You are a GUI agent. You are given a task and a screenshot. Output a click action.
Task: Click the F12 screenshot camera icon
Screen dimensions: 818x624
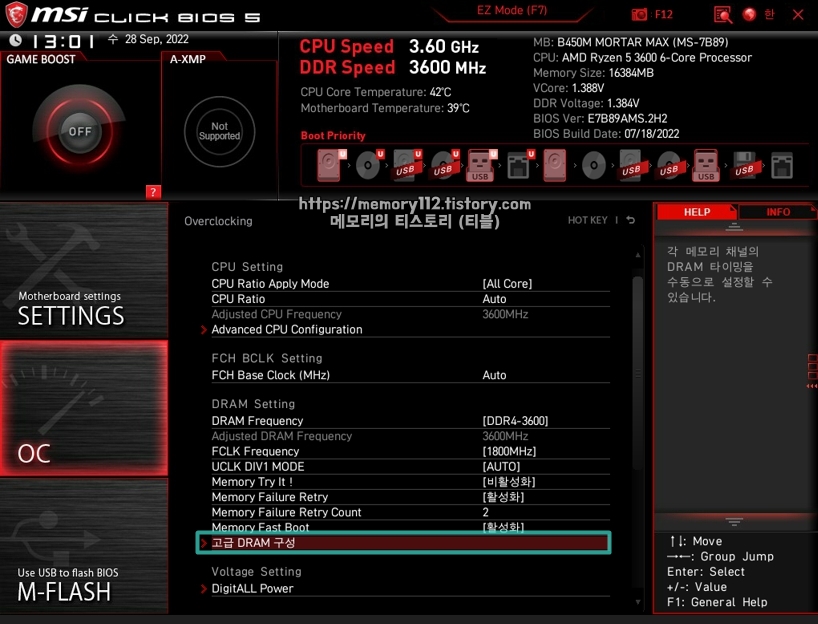[639, 15]
